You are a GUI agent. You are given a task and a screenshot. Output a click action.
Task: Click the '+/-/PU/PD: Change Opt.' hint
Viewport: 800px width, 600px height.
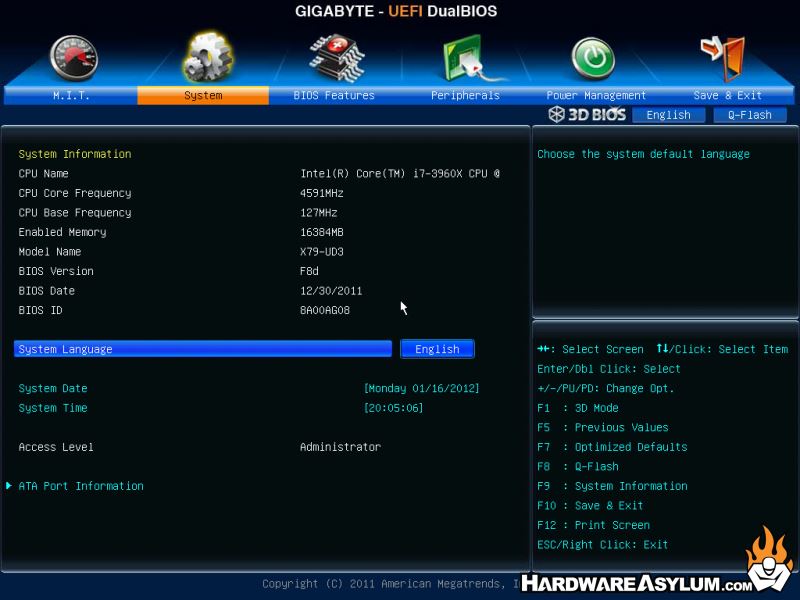tap(606, 388)
